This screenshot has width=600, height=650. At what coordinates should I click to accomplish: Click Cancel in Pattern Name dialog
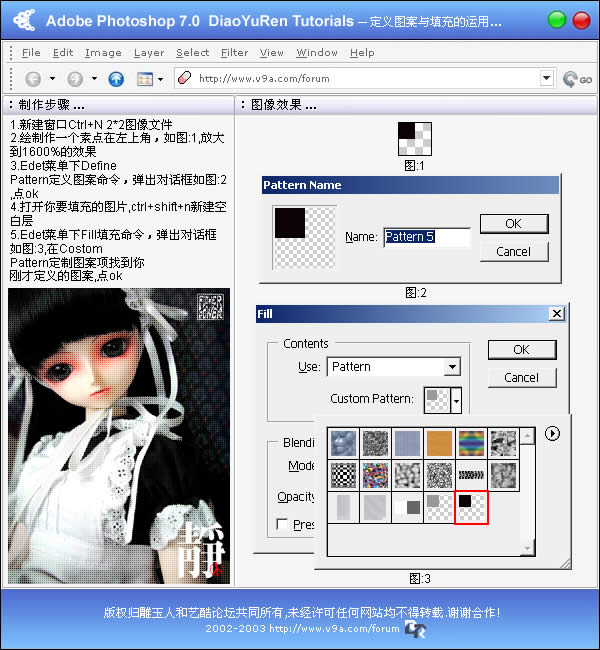(514, 252)
